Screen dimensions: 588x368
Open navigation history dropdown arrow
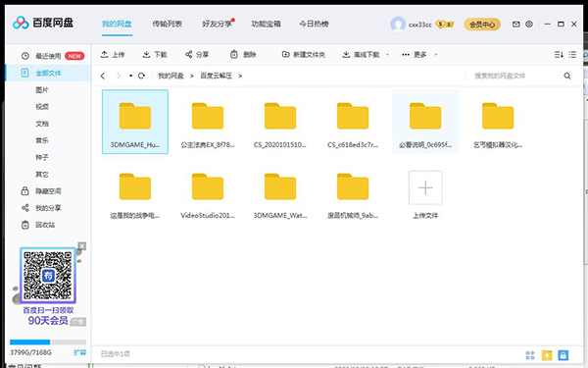[130, 76]
